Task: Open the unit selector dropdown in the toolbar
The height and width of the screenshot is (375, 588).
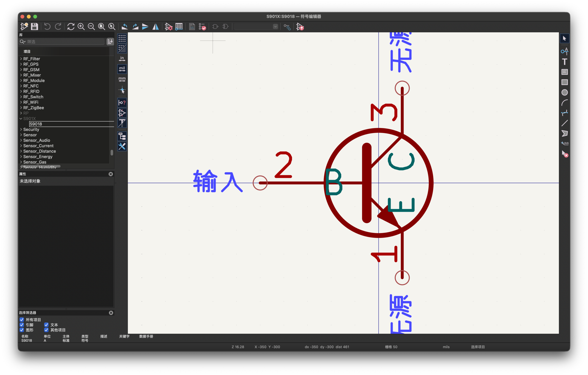Action: pyautogui.click(x=275, y=26)
